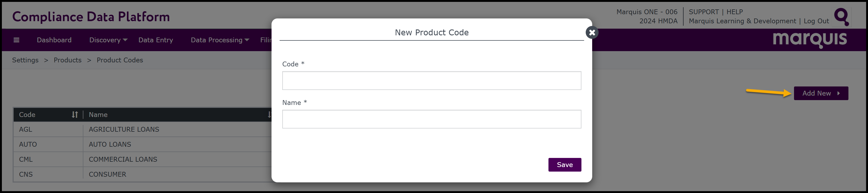Click the Marquis brand logo
This screenshot has width=868, height=193.
809,40
